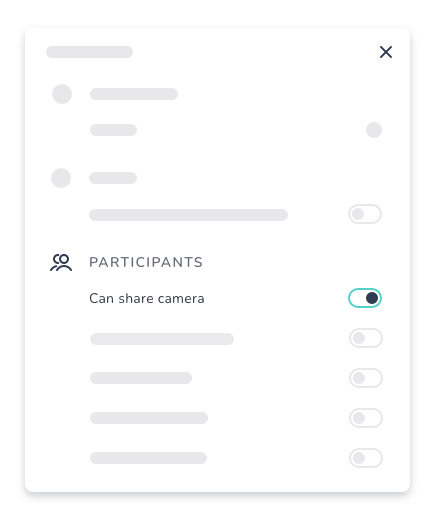Screen dimensions: 435x519
Task: Toggle the switch directly below Can share camera
Action: (x=366, y=338)
